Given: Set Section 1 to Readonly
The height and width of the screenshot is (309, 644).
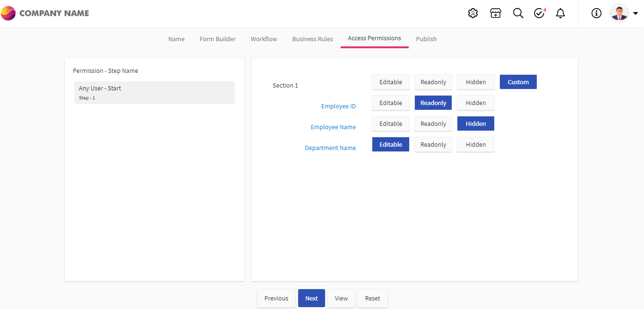Looking at the screenshot, I should [433, 82].
